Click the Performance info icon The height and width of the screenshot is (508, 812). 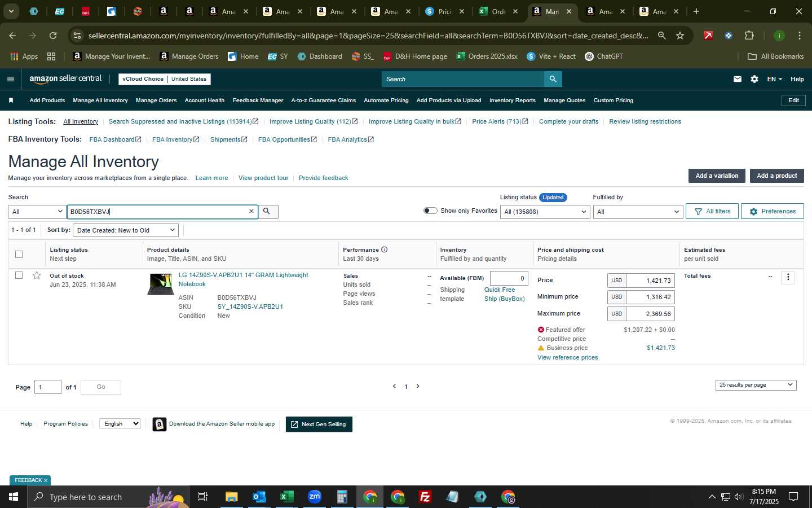385,249
